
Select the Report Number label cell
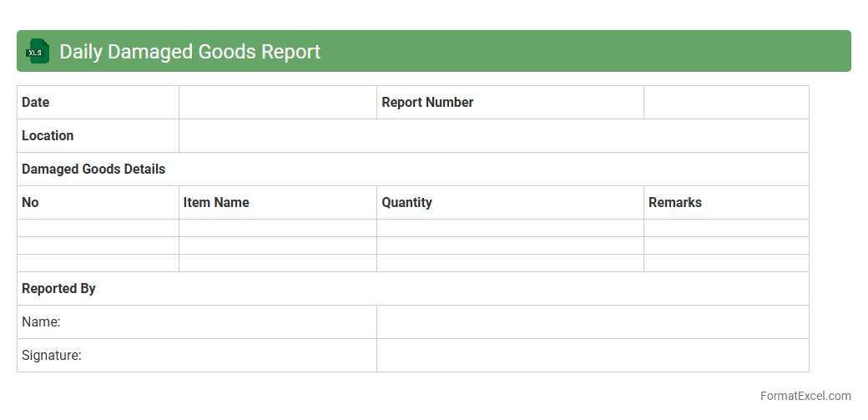coord(509,102)
